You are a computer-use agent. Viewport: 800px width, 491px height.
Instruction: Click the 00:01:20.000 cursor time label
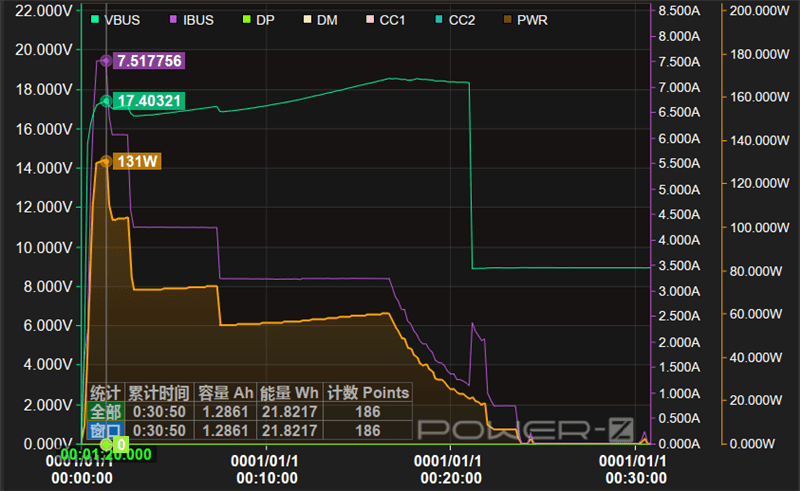click(107, 454)
